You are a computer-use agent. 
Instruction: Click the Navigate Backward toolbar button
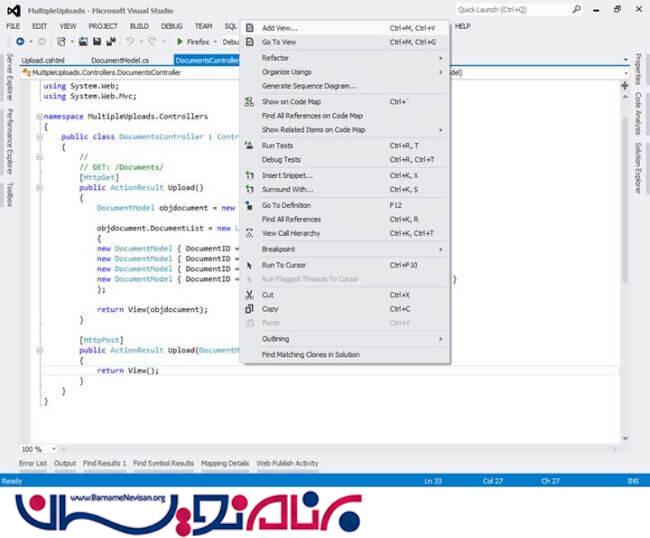point(20,42)
